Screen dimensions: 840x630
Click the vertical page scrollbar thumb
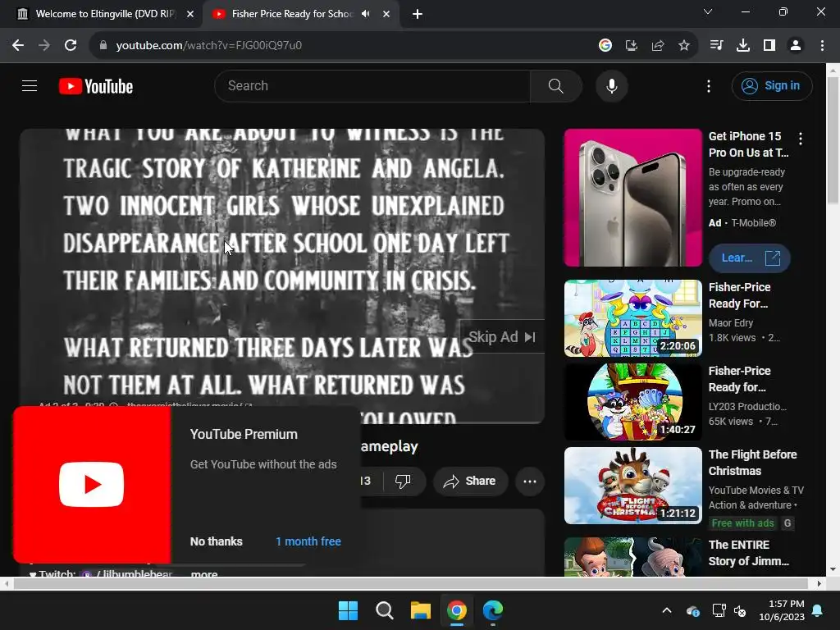tap(833, 140)
